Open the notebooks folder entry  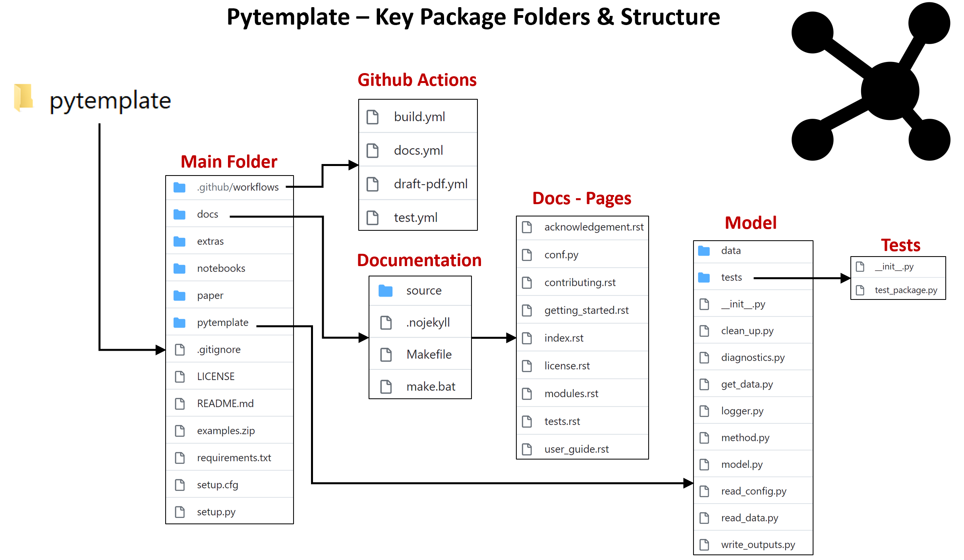pos(221,268)
